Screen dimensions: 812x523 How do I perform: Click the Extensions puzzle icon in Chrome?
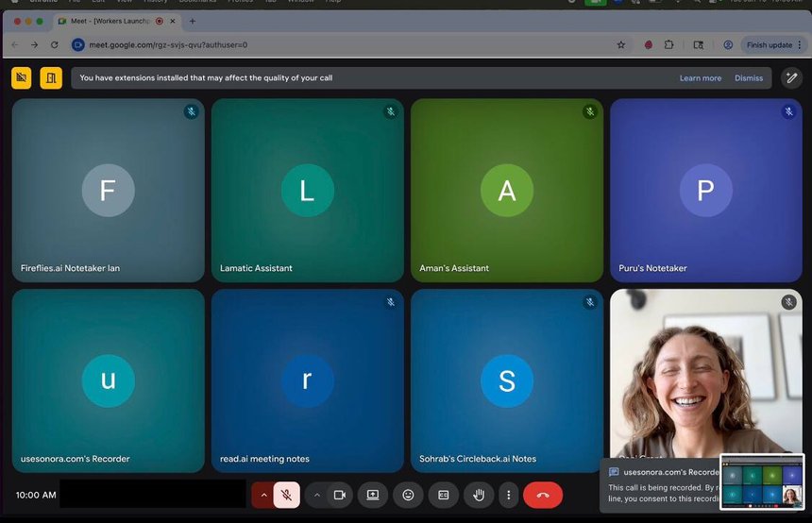click(x=668, y=44)
